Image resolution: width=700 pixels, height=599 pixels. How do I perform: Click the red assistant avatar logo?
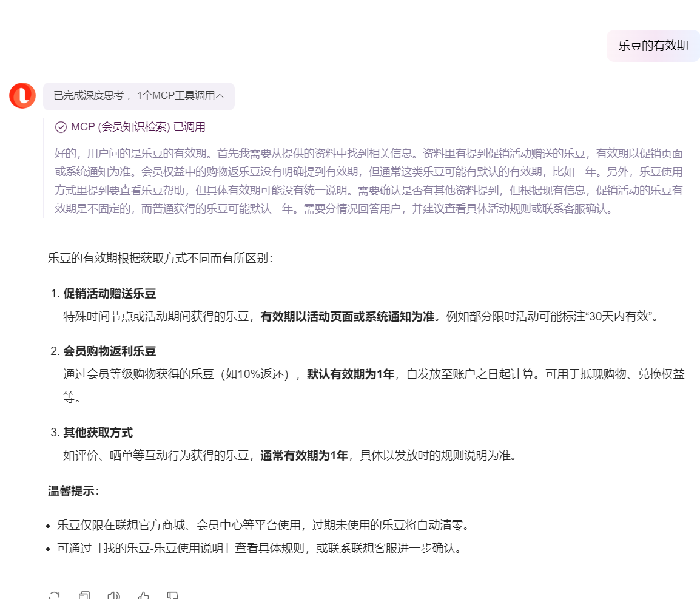click(x=22, y=96)
